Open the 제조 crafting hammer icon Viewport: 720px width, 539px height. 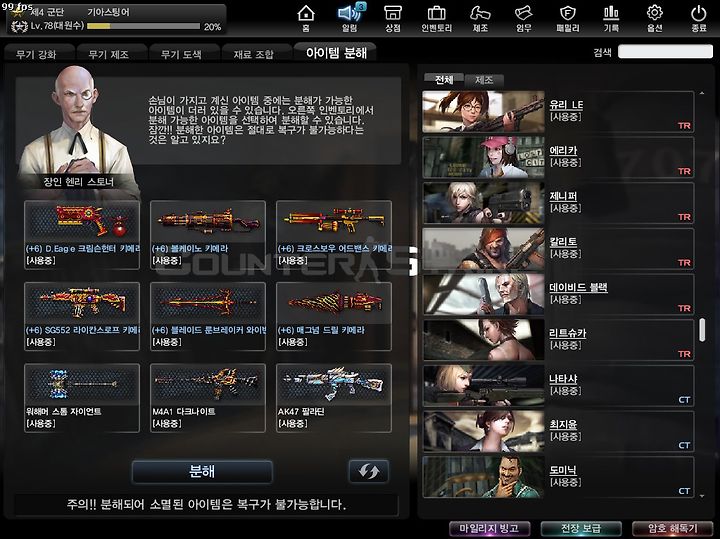(480, 17)
